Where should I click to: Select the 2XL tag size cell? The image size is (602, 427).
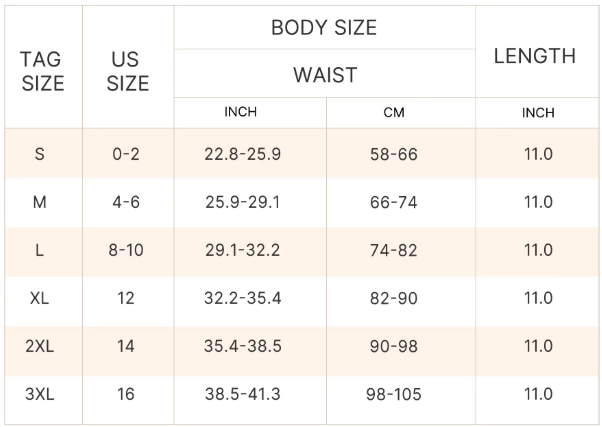point(40,346)
